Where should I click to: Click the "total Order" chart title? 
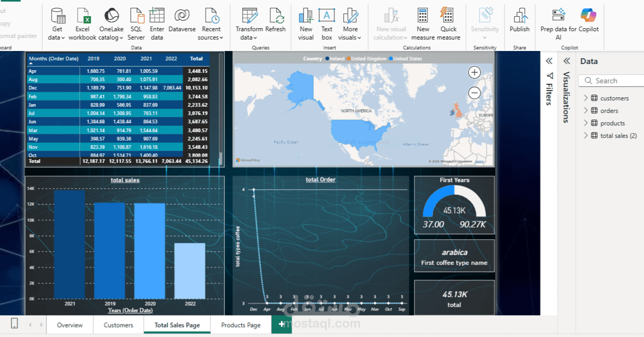pyautogui.click(x=321, y=180)
